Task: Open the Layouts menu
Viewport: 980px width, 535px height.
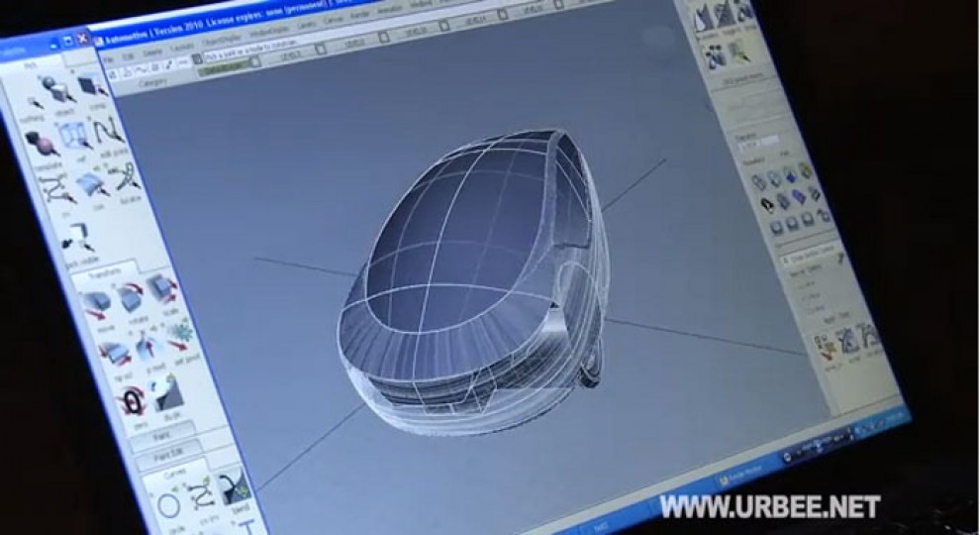Action: [182, 49]
